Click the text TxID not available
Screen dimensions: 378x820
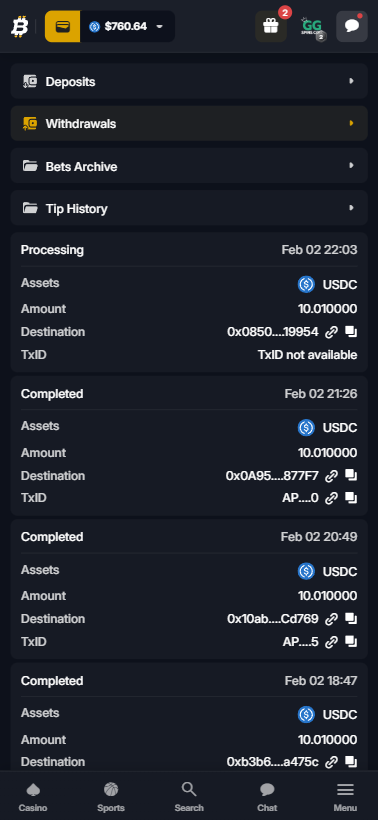click(x=307, y=355)
